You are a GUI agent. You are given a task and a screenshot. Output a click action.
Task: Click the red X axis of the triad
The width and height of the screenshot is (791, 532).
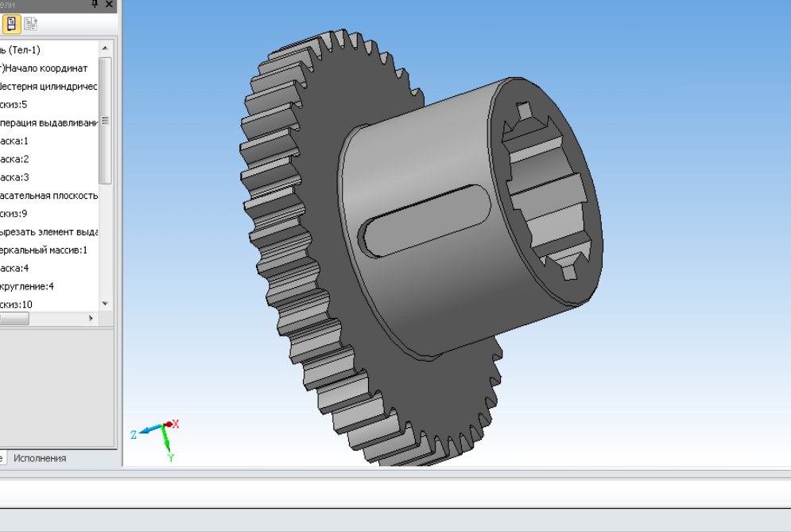pyautogui.click(x=172, y=424)
